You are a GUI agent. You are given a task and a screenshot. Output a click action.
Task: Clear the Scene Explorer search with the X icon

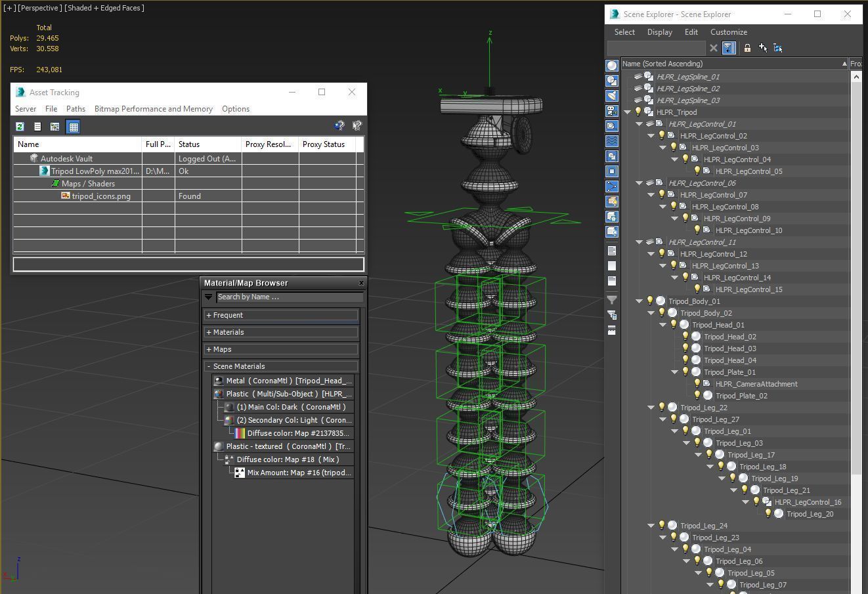pyautogui.click(x=714, y=48)
